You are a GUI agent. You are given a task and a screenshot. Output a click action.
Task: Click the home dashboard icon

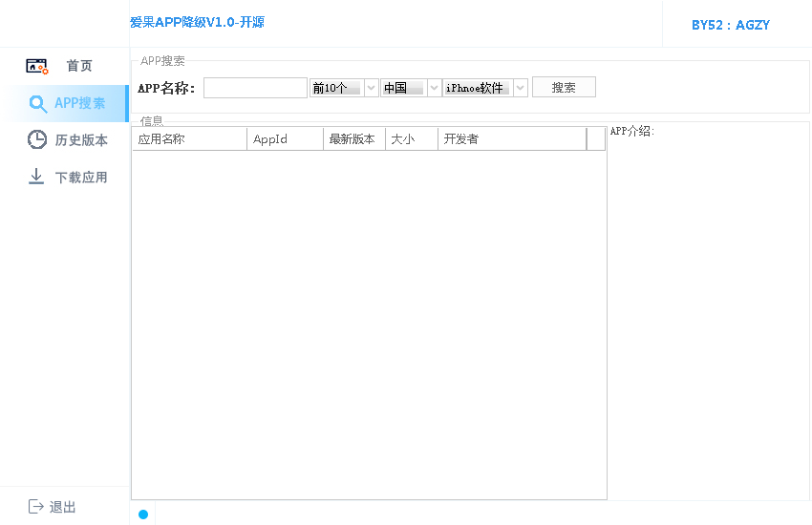(x=36, y=66)
